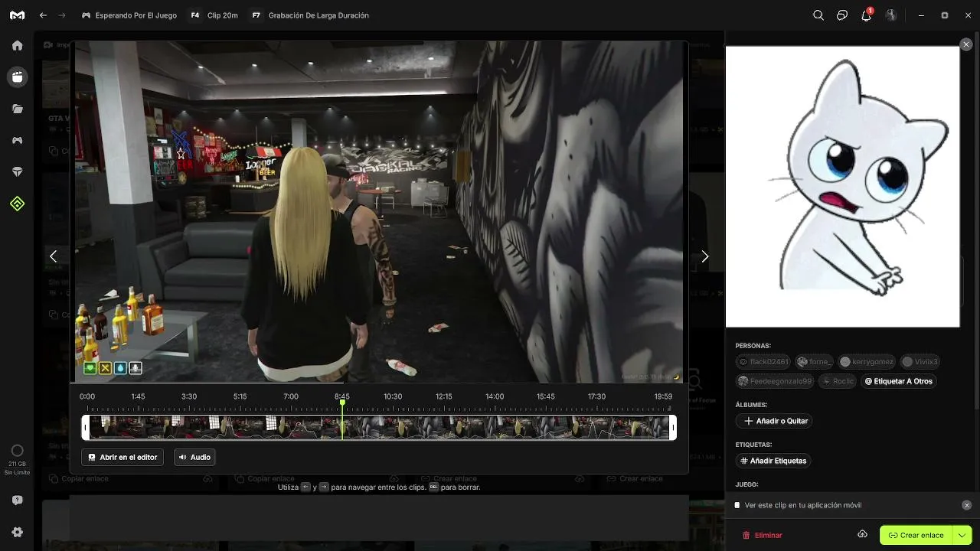Minimize the Medal window
980x551 pixels.
(x=923, y=15)
